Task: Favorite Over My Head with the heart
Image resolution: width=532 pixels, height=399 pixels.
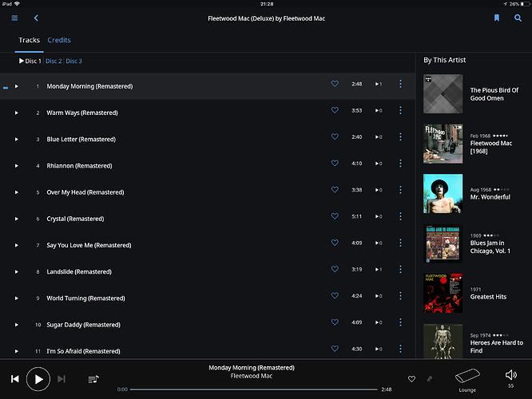Action: (x=335, y=189)
